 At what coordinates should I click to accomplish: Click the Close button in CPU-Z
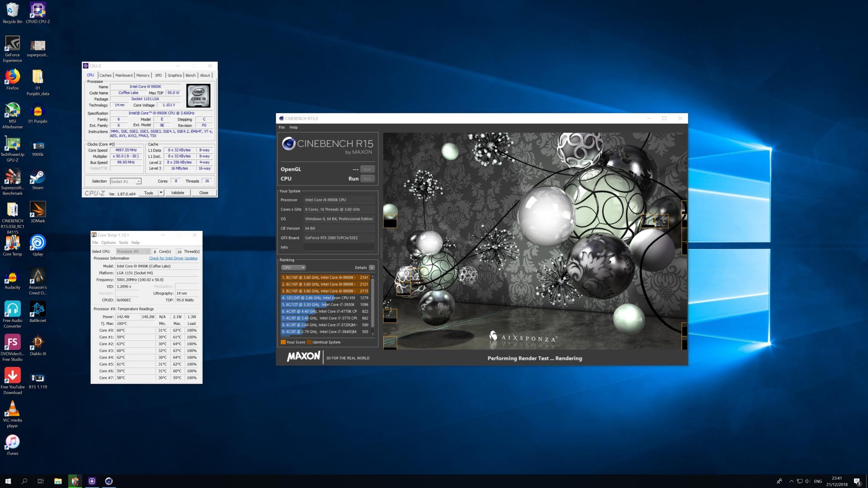tap(203, 193)
